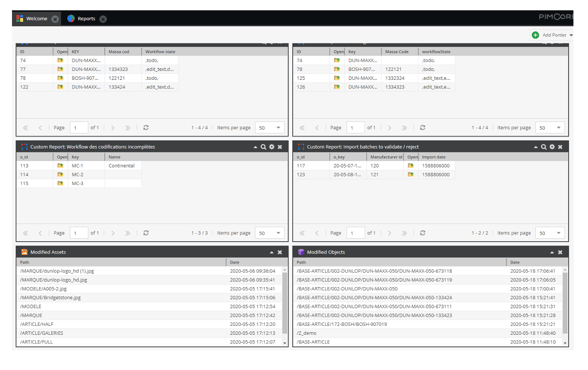
Task: Collapse the Workflow des codifications incomplètes portlet
Action: click(255, 147)
